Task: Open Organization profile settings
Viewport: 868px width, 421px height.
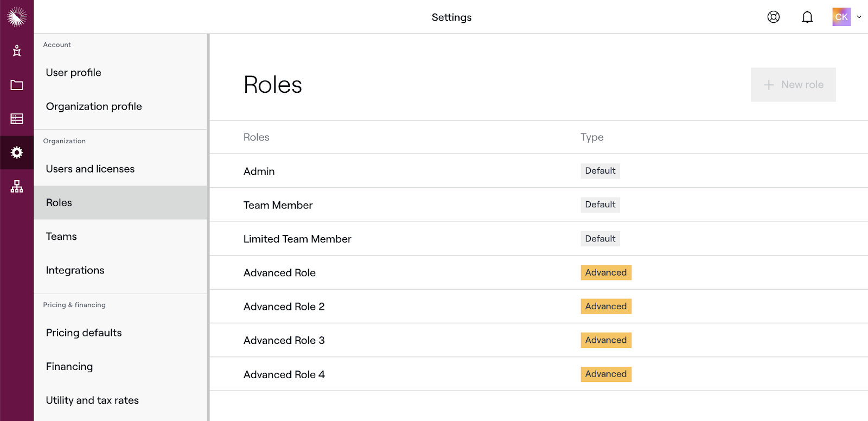Action: [x=94, y=106]
